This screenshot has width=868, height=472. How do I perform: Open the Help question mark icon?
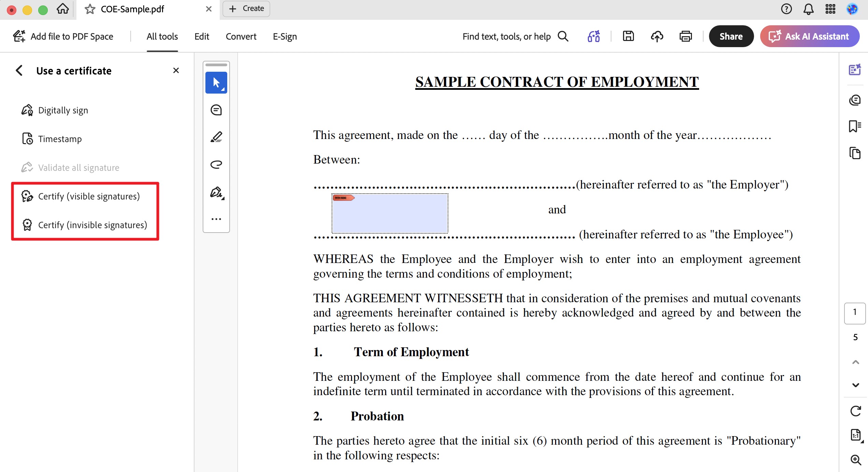coord(786,9)
